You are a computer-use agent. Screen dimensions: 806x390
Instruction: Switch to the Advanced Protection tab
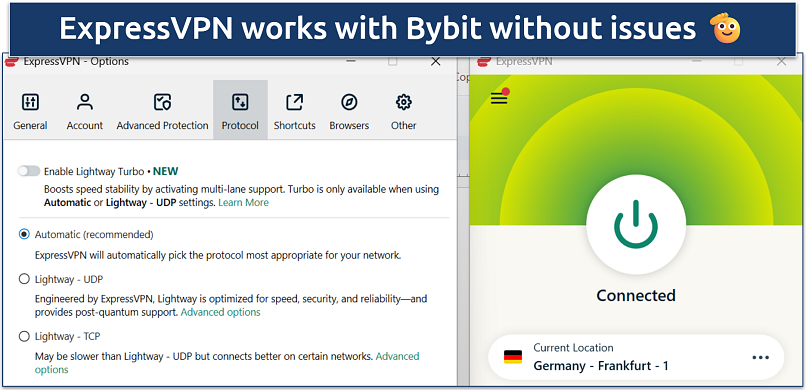tap(162, 110)
